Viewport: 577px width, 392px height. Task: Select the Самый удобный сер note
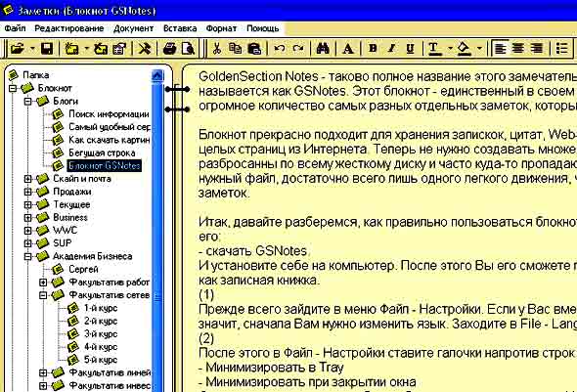(110, 127)
